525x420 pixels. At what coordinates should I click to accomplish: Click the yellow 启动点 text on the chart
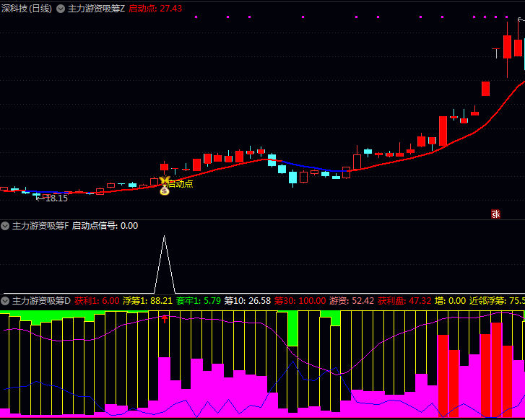tap(181, 183)
